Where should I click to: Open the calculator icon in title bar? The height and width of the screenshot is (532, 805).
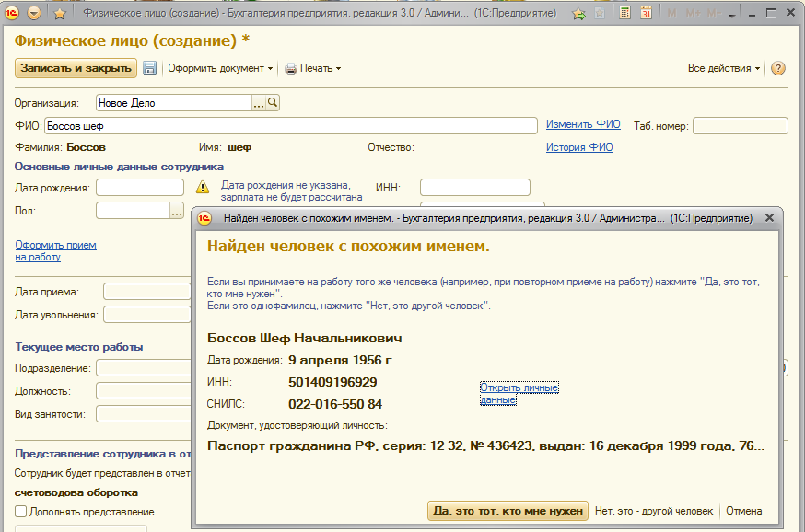point(625,14)
